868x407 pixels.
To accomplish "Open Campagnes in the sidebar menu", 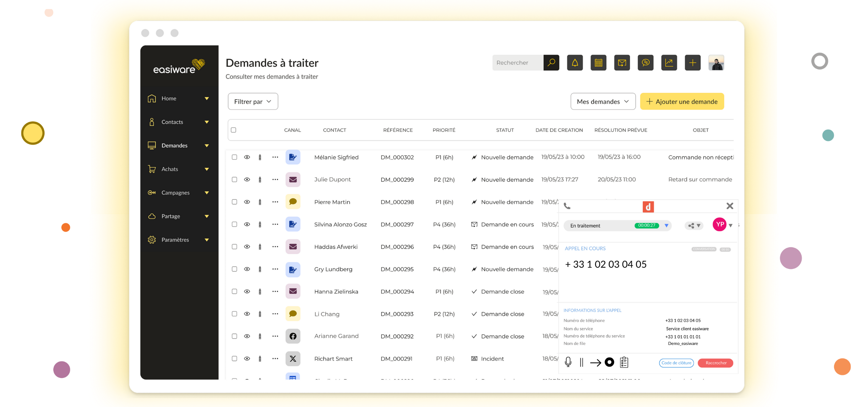I will click(175, 193).
